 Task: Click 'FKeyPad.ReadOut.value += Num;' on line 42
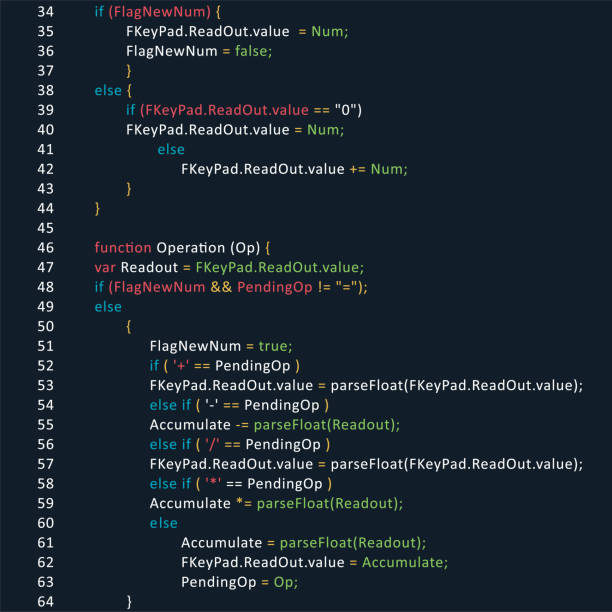(294, 169)
